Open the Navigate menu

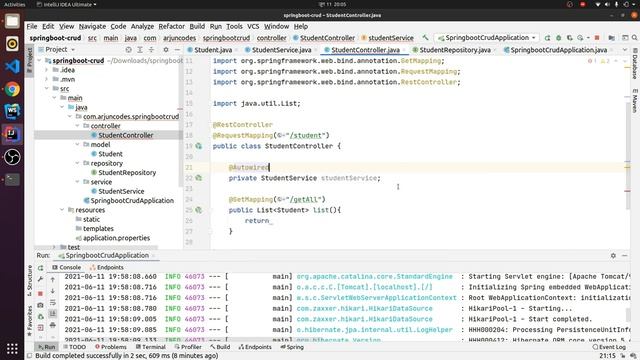click(92, 26)
